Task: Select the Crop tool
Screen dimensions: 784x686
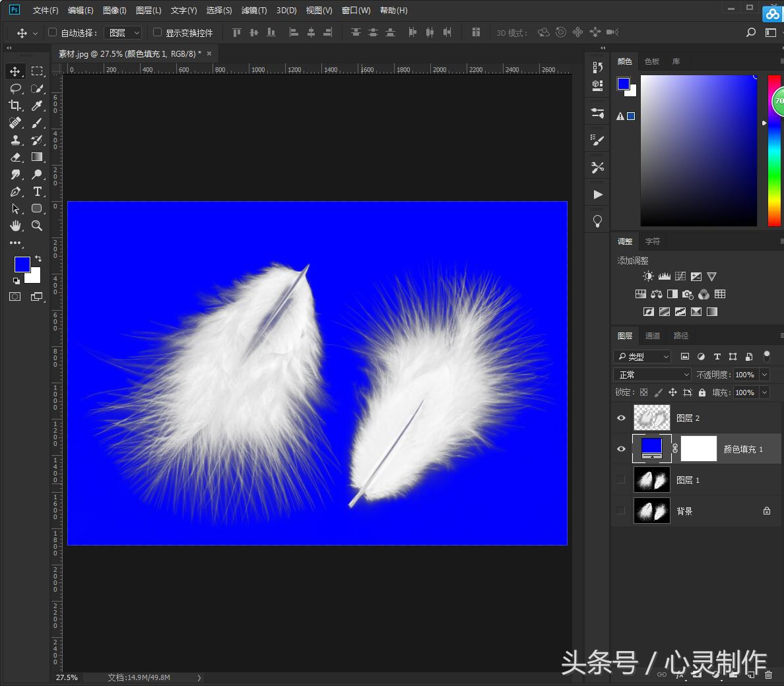Action: (15, 106)
